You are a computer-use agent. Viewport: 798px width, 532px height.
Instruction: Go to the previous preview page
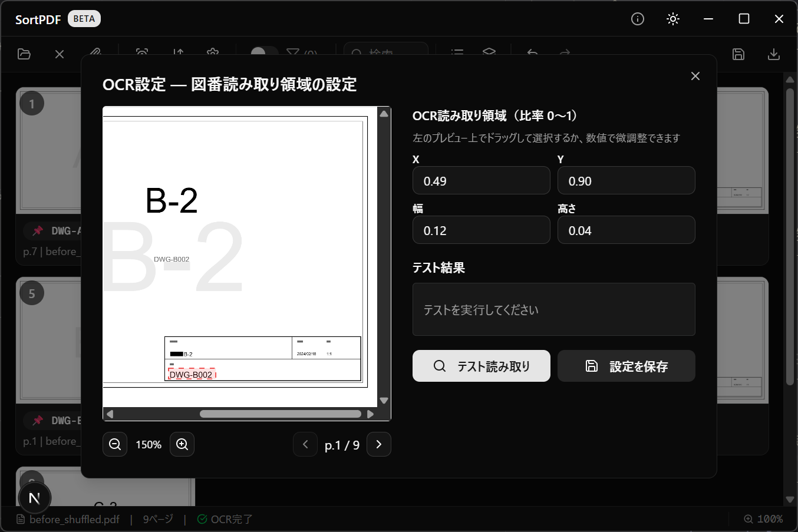coord(305,444)
